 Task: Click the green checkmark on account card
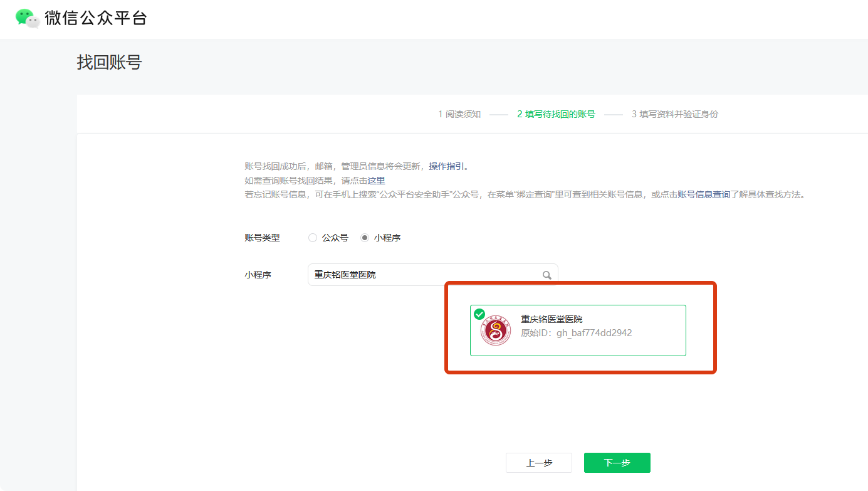pyautogui.click(x=479, y=314)
